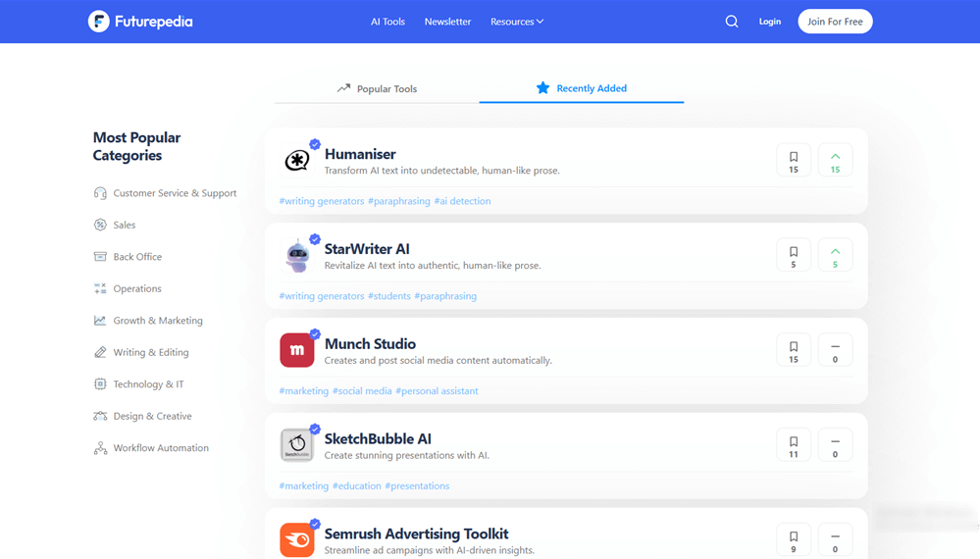The height and width of the screenshot is (559, 980).
Task: Click the Sales category icon
Action: coord(100,225)
